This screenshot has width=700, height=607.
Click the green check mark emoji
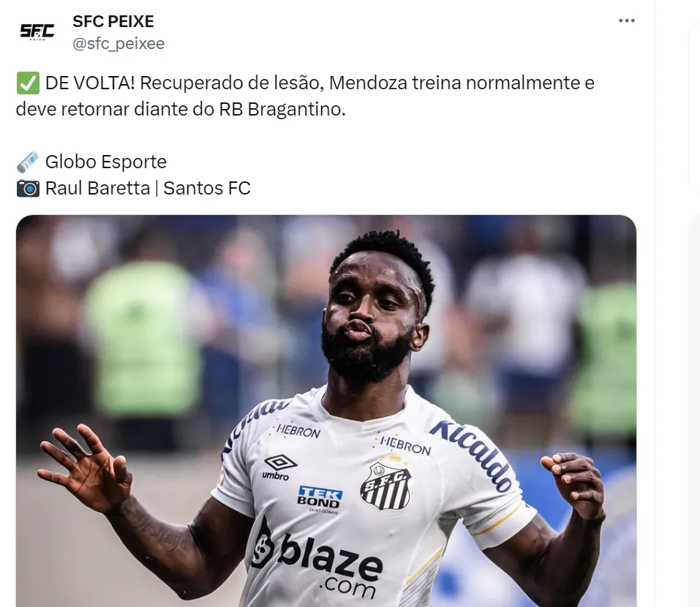28,83
